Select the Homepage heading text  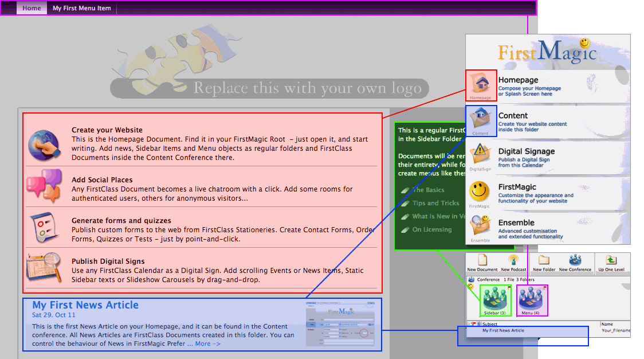(518, 80)
